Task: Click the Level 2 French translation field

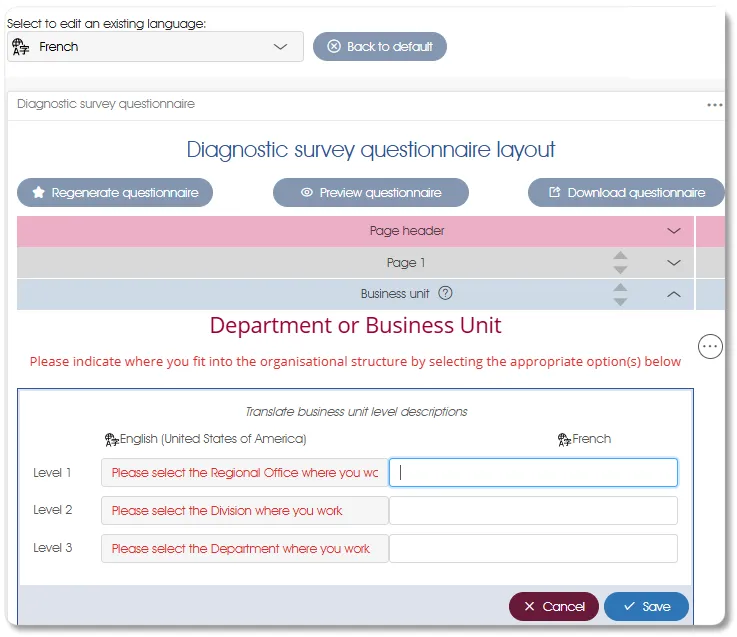Action: pos(533,511)
